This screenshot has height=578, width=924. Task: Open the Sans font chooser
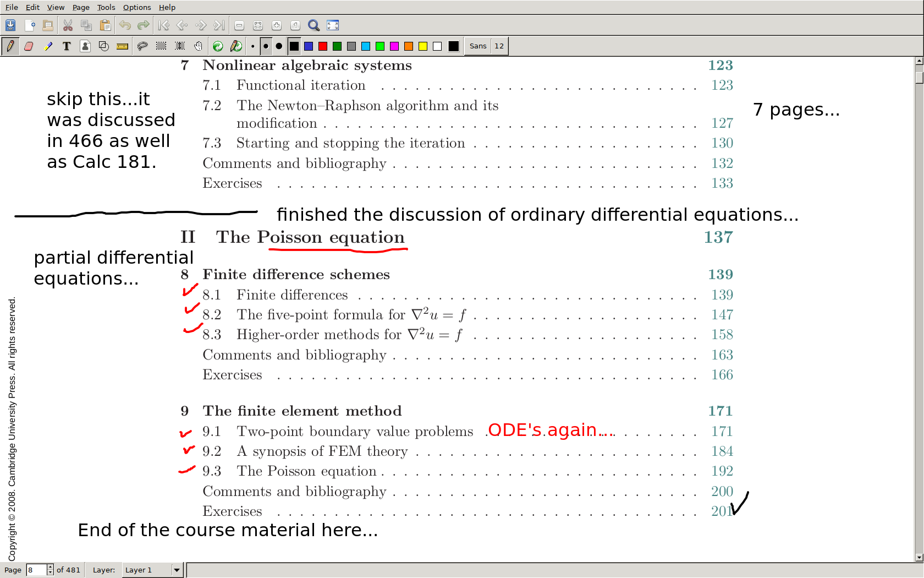tap(477, 46)
